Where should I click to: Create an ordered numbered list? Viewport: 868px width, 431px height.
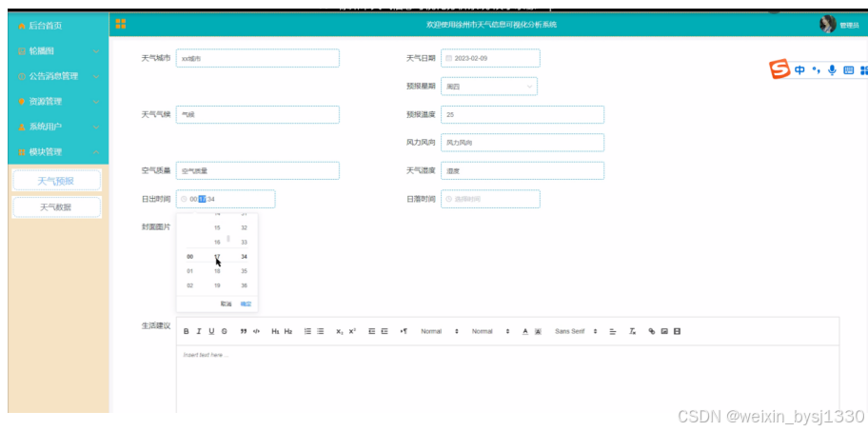tap(307, 331)
